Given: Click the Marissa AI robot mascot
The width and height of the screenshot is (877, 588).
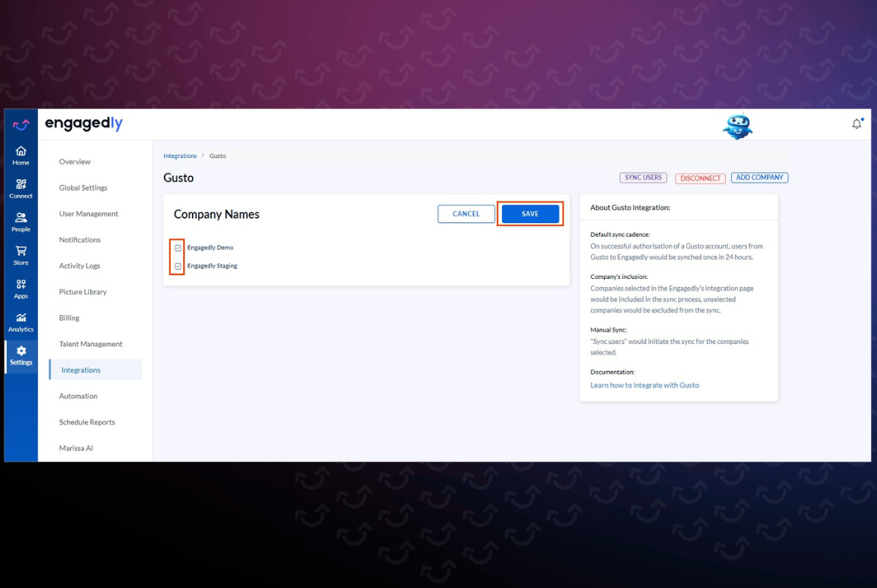Looking at the screenshot, I should (737, 126).
